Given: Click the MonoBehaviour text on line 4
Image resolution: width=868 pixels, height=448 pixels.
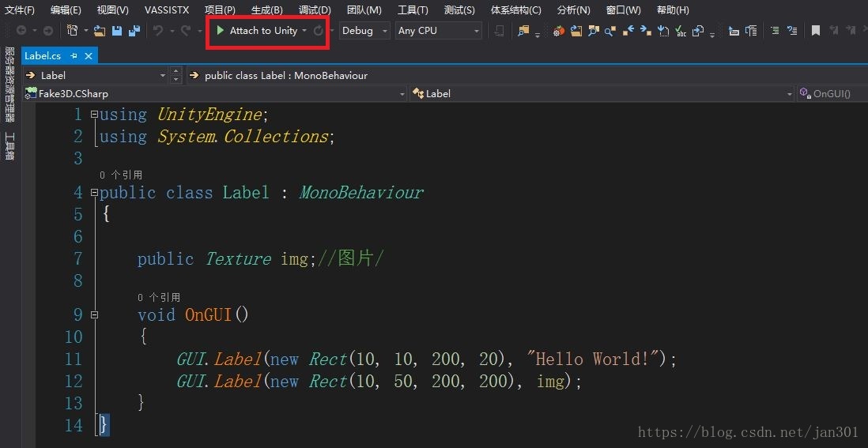Looking at the screenshot, I should click(361, 193).
